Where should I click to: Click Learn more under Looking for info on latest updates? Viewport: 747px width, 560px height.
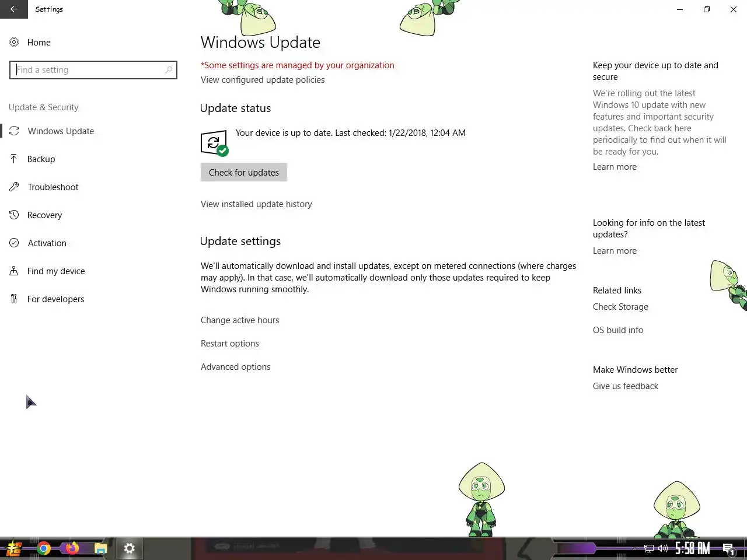coord(615,251)
